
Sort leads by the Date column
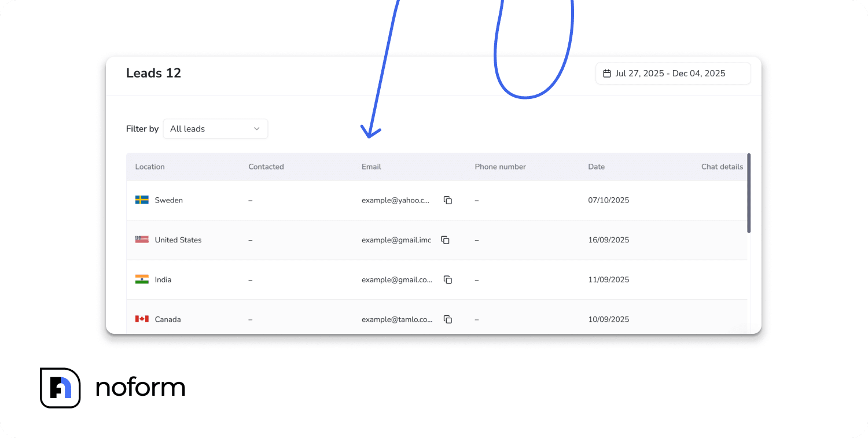point(596,167)
